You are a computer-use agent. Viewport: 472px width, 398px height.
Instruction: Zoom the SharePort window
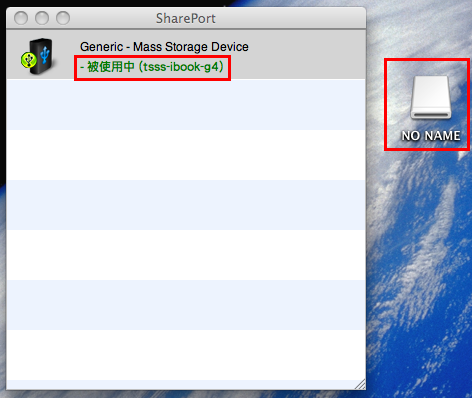point(63,18)
